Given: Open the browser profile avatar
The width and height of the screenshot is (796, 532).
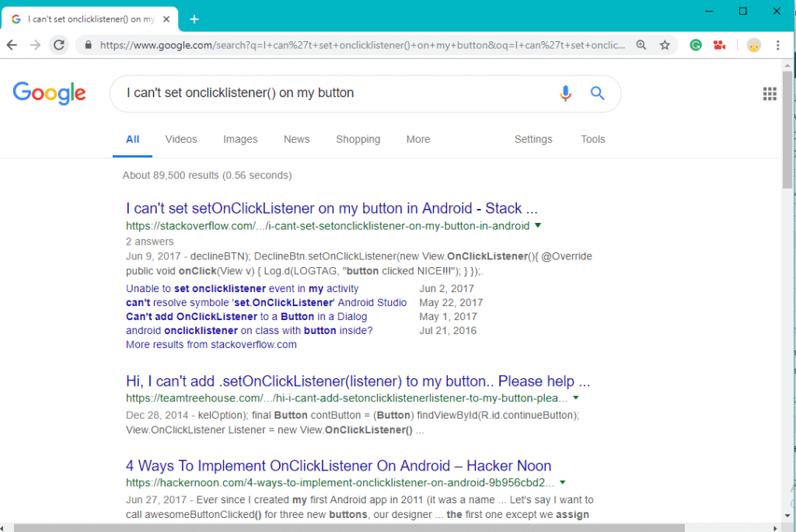Looking at the screenshot, I should click(753, 45).
